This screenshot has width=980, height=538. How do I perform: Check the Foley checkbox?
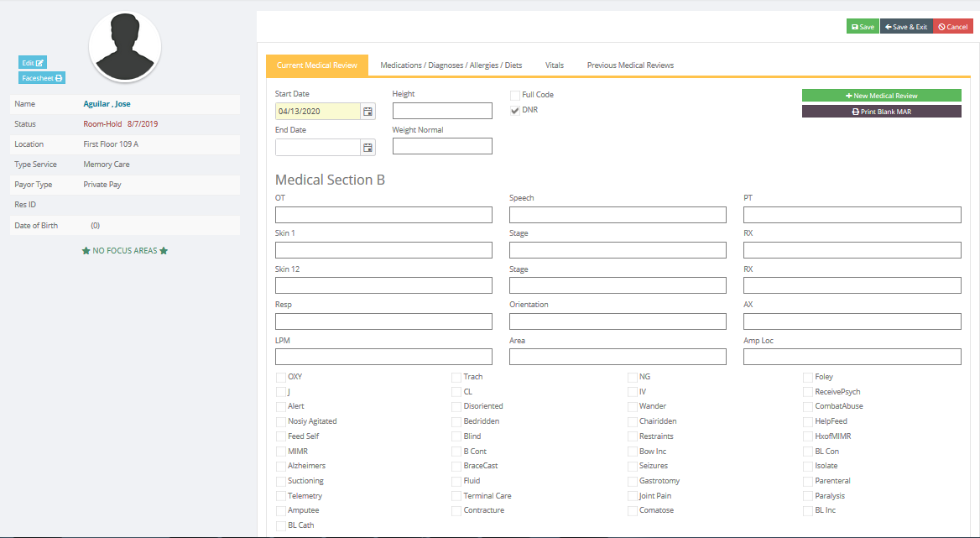coord(808,378)
